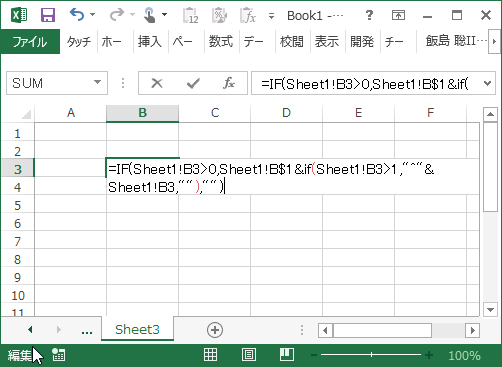Open Ribbon Display Options
Image resolution: width=502 pixels, height=367 pixels.
pyautogui.click(x=398, y=15)
